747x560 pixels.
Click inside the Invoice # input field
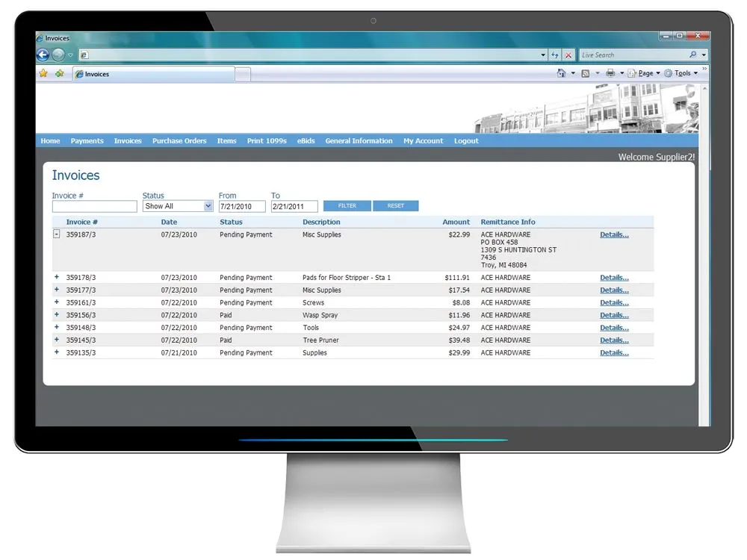point(94,205)
